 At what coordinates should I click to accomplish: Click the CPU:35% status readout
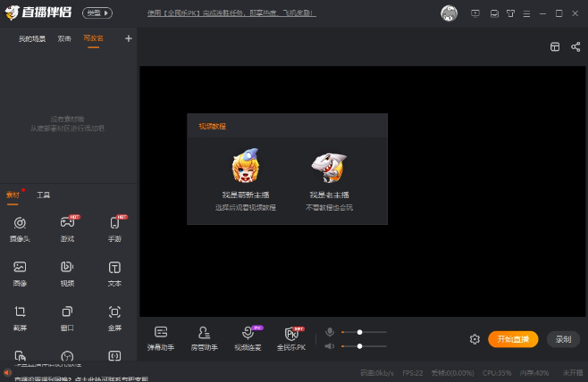point(497,373)
